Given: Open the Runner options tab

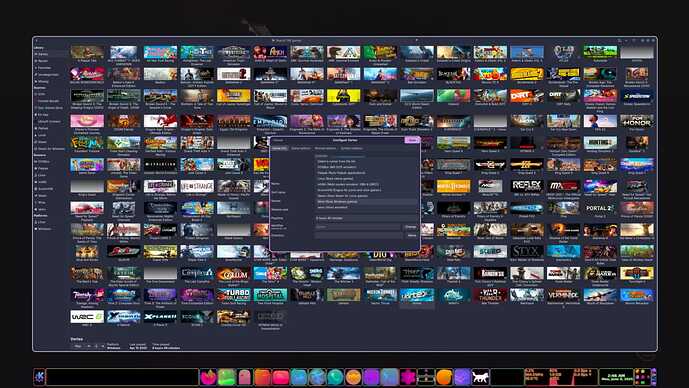Looking at the screenshot, I should click(x=325, y=149).
